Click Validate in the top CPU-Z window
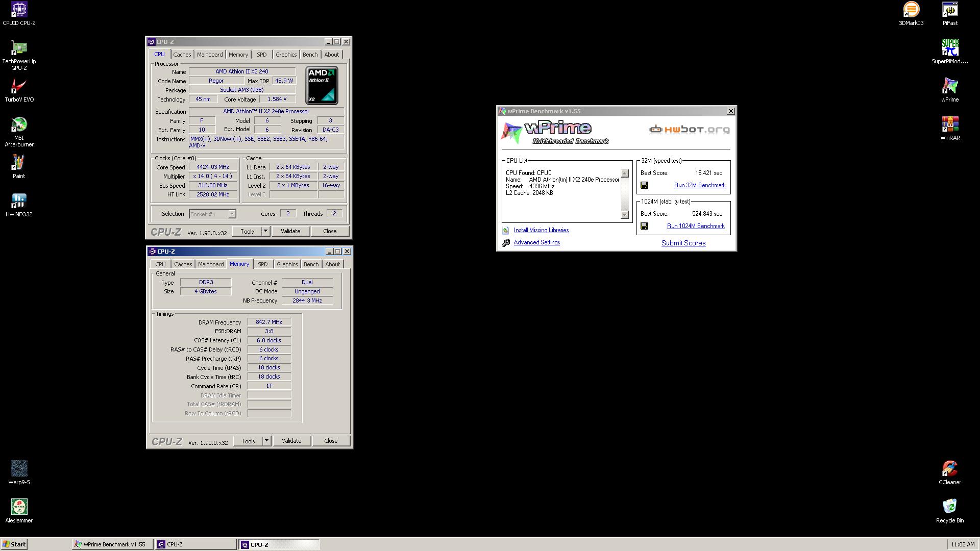The height and width of the screenshot is (551, 980). (x=290, y=231)
